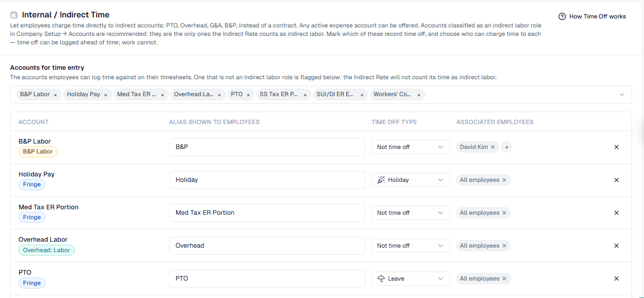Click the Fringe badge under PTO

click(32, 283)
